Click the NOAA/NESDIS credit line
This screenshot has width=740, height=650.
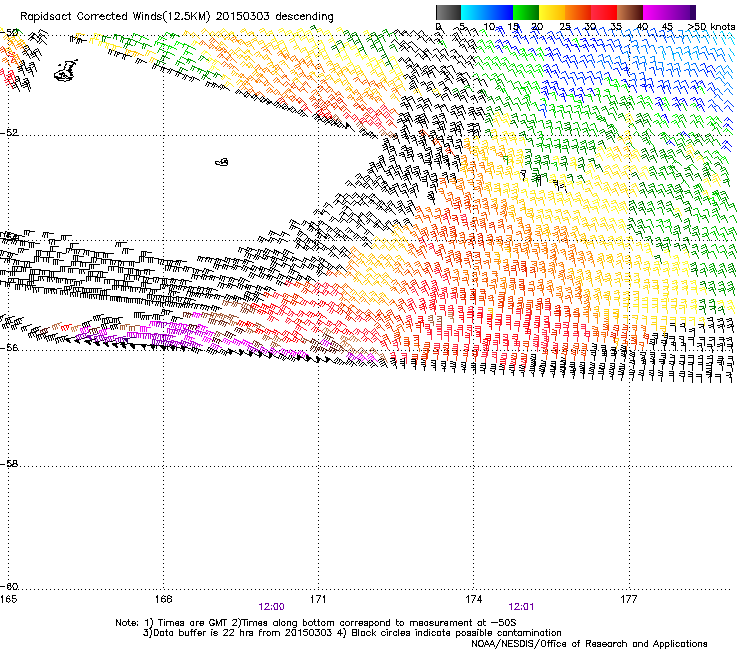click(589, 644)
